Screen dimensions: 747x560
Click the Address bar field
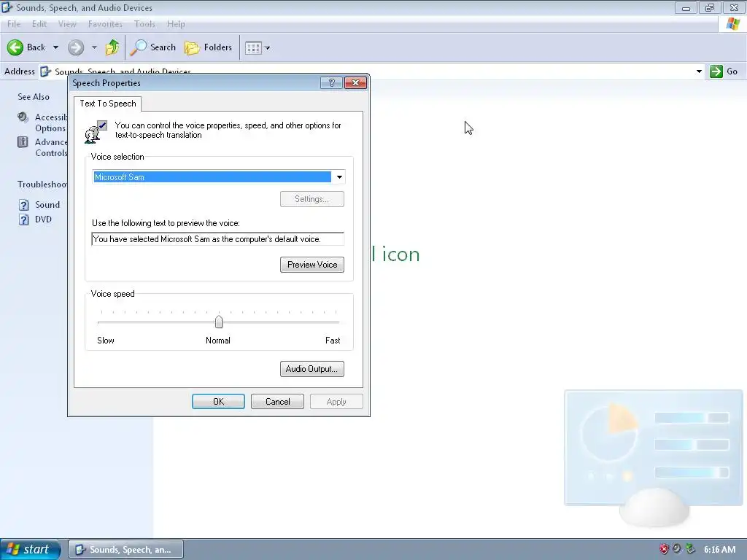pos(371,71)
